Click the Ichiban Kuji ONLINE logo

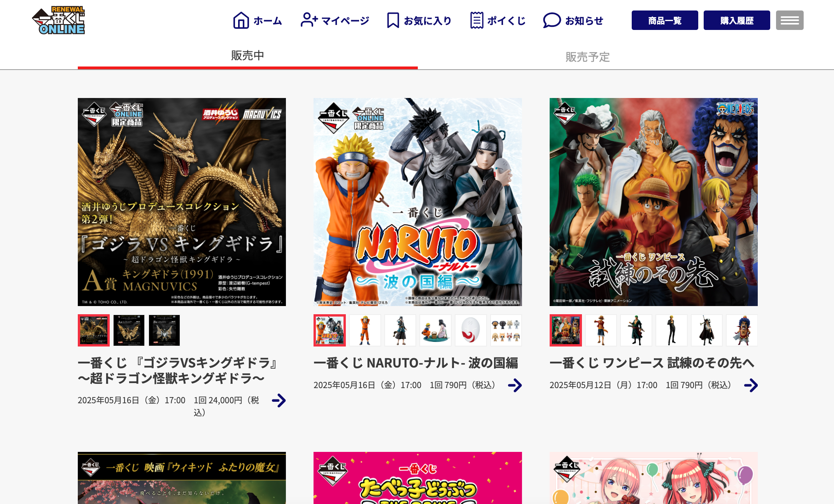coord(58,20)
